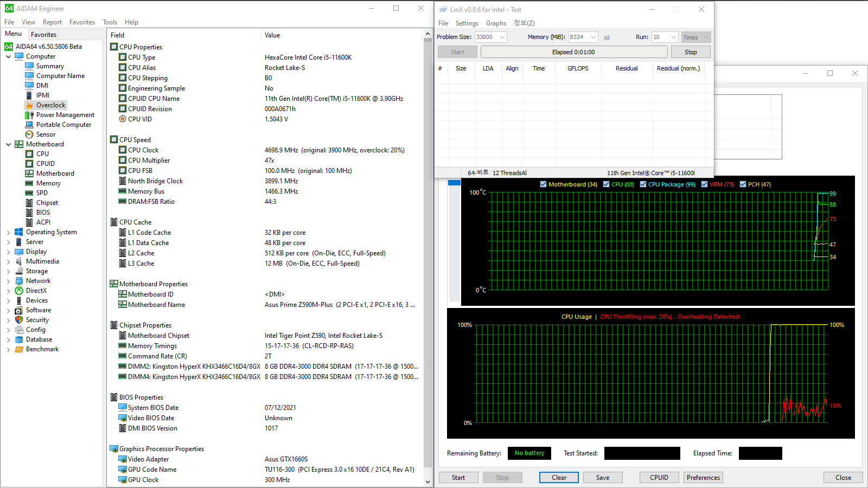Open the Problem Size dropdown
Screen dimensions: 868x488
pos(502,37)
